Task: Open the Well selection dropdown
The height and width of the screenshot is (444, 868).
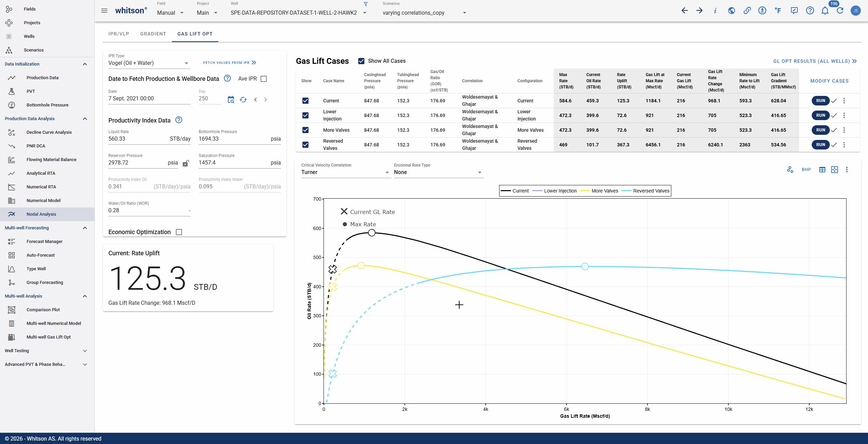Action: pyautogui.click(x=299, y=13)
